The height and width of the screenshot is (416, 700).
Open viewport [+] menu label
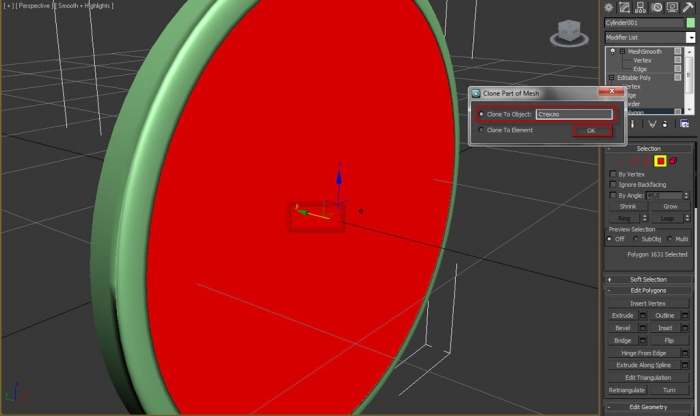(x=8, y=6)
